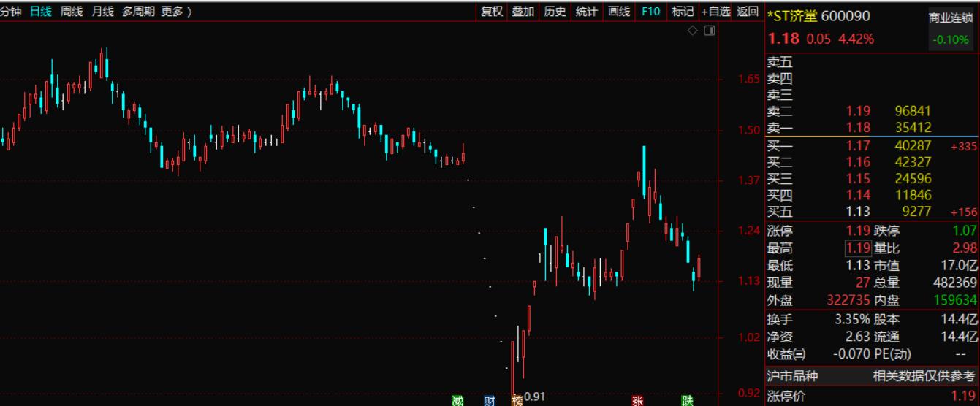Switch to 月线 monthly chart

pos(102,11)
